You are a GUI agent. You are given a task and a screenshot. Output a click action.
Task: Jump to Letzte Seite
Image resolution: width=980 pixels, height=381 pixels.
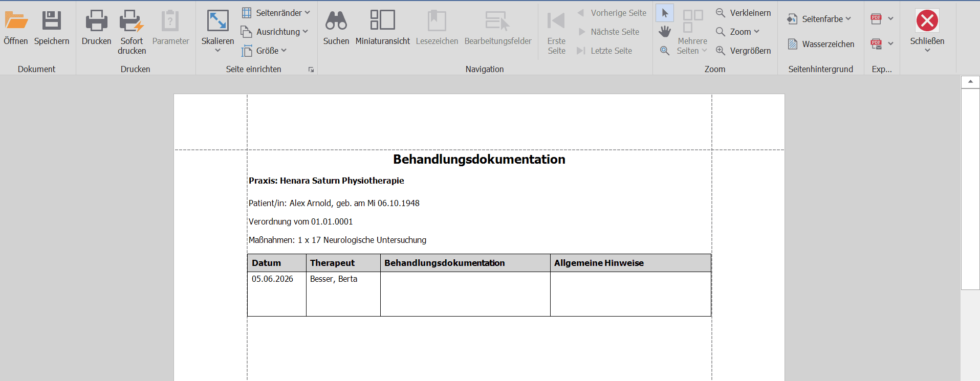tap(604, 51)
